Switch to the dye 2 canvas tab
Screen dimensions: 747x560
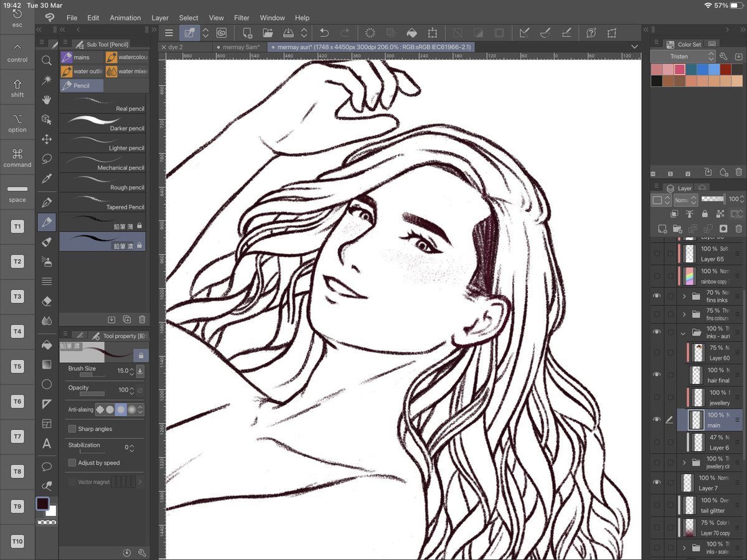(185, 47)
